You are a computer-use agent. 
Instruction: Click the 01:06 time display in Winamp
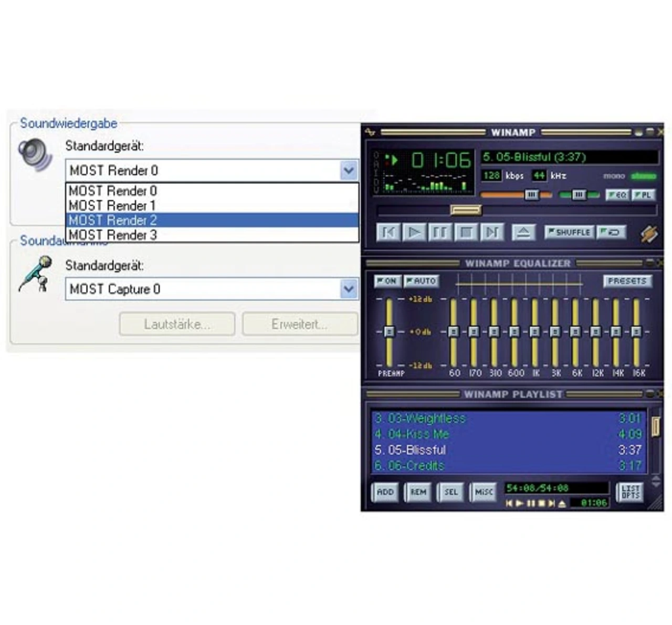440,160
